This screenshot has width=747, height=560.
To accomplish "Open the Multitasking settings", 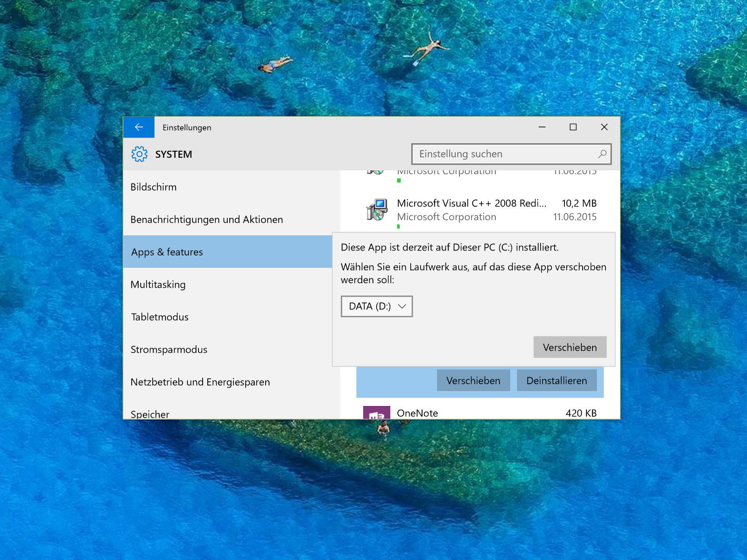I will (x=227, y=284).
